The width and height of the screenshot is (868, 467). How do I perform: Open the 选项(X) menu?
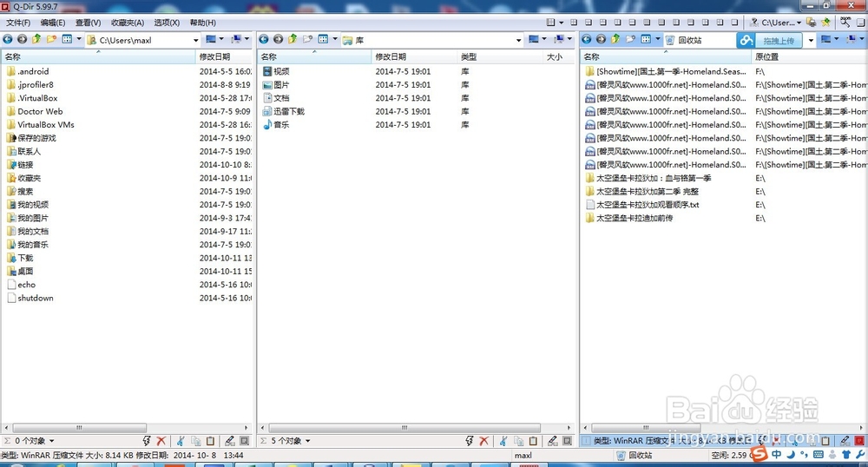tap(167, 23)
